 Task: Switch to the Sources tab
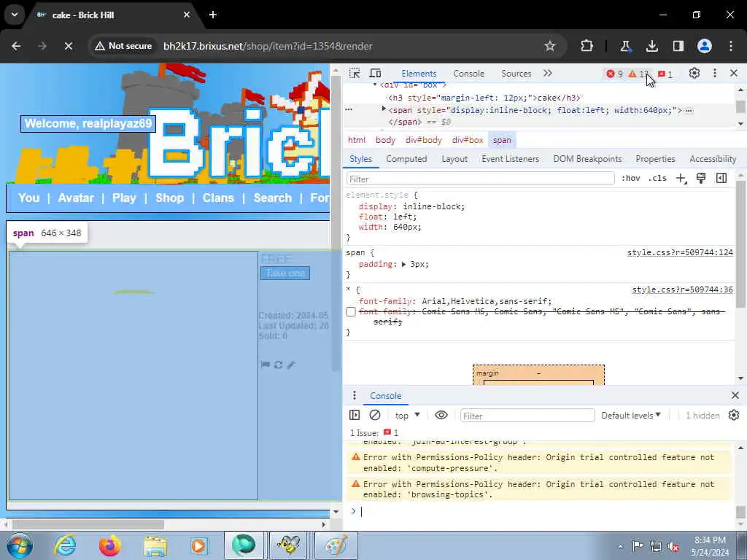516,74
